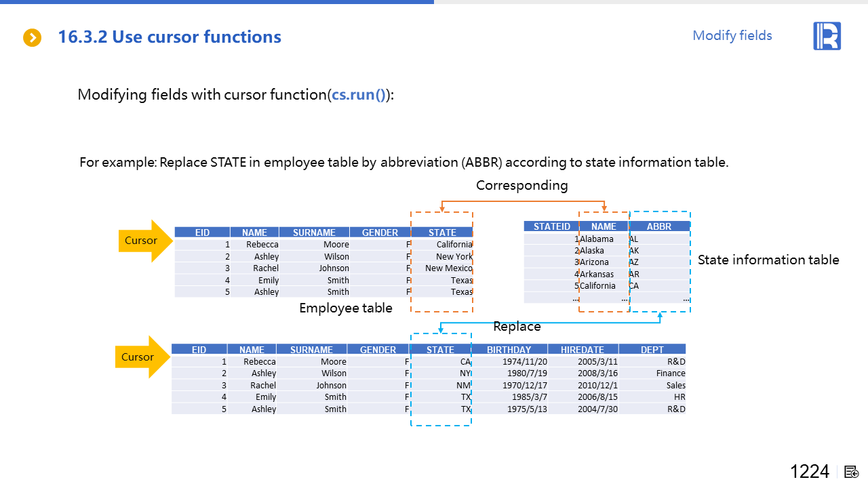The width and height of the screenshot is (868, 488).
Task: Click the DEPT column header
Action: (x=652, y=350)
